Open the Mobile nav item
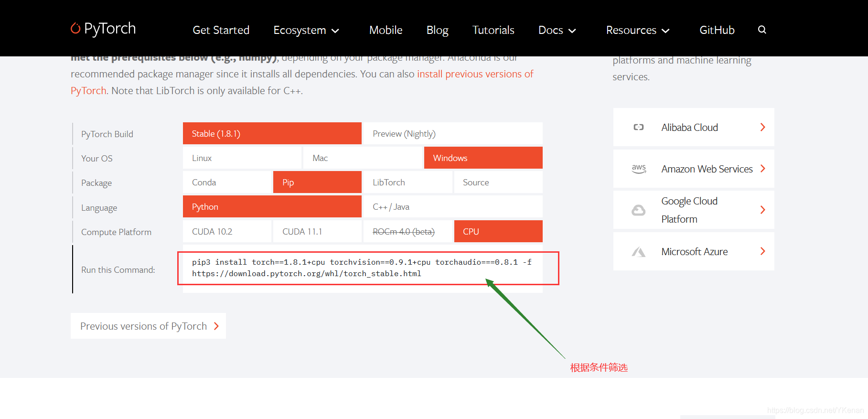Screen dimensions: 868x419 point(386,30)
